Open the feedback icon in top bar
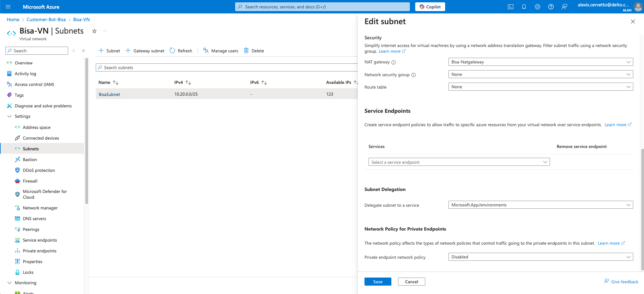Viewport: 644px width, 294px height. click(x=564, y=7)
